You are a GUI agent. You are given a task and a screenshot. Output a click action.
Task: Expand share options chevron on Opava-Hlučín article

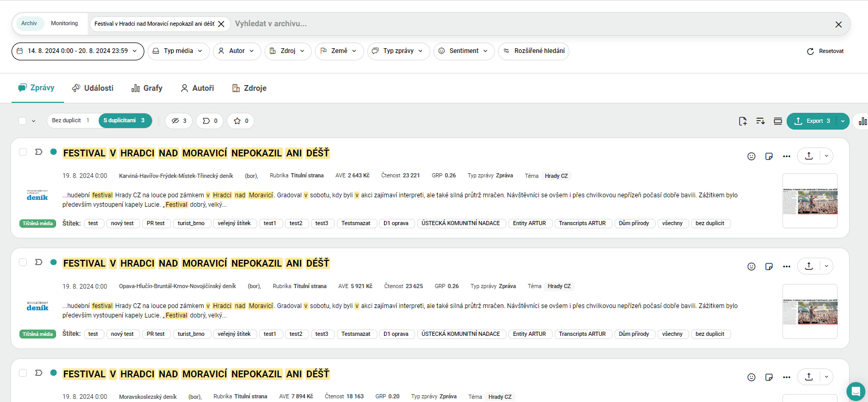point(827,266)
